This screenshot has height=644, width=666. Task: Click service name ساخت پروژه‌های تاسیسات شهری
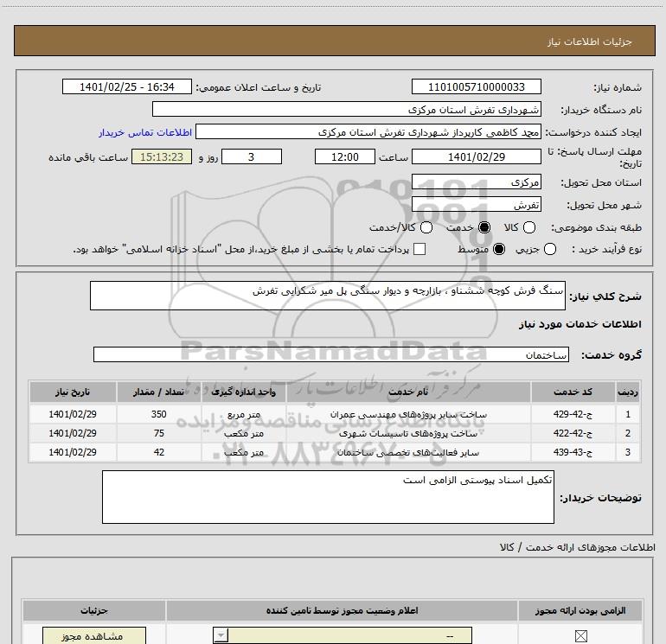408,433
